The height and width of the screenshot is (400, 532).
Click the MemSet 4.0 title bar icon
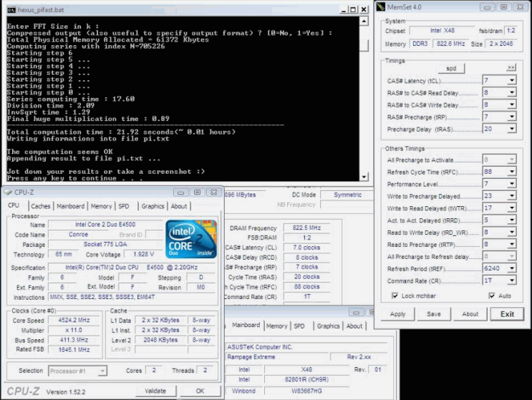click(381, 6)
